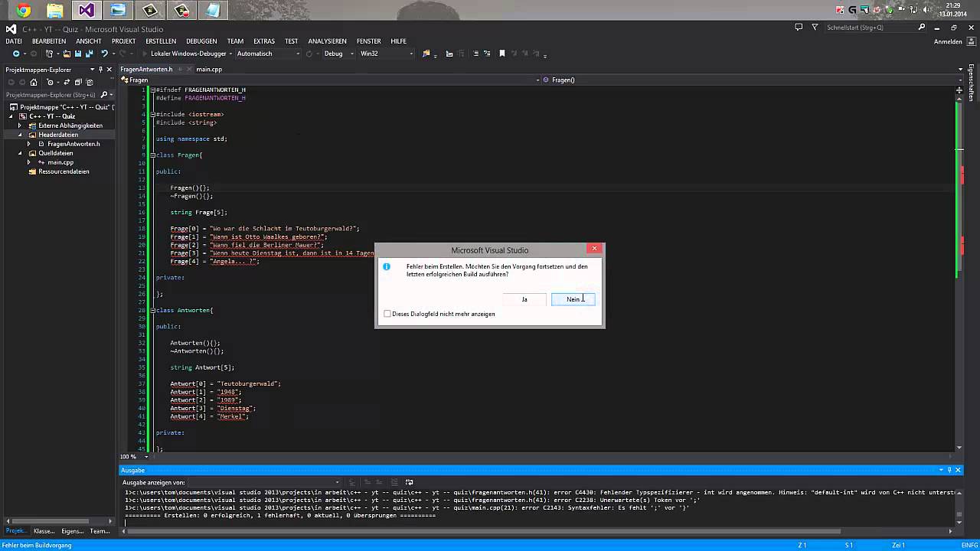Click the open file toolbar icon

click(x=67, y=54)
